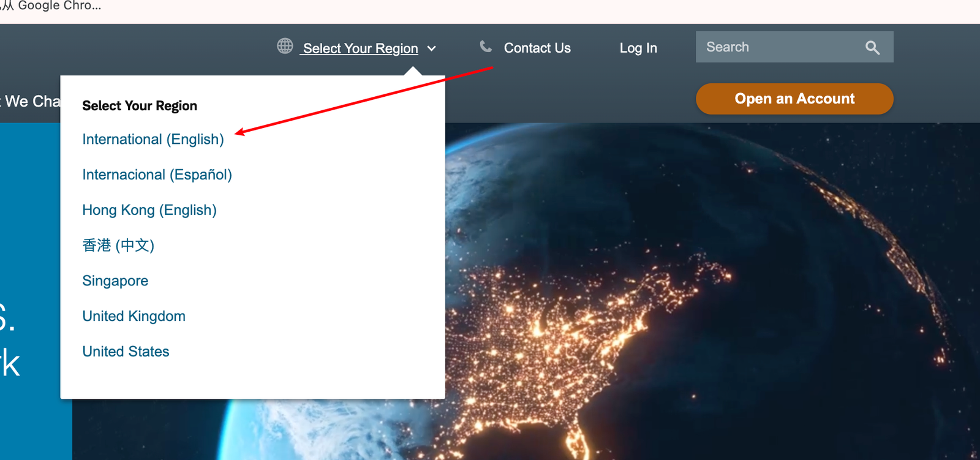Choose Internacional (Español) region
The image size is (980, 460).
[157, 175]
